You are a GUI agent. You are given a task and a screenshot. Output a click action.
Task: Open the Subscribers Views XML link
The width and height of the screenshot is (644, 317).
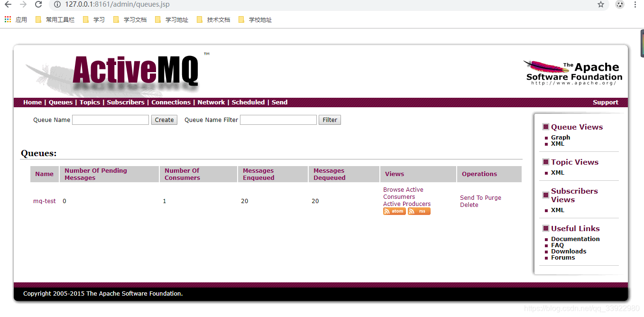(x=558, y=210)
